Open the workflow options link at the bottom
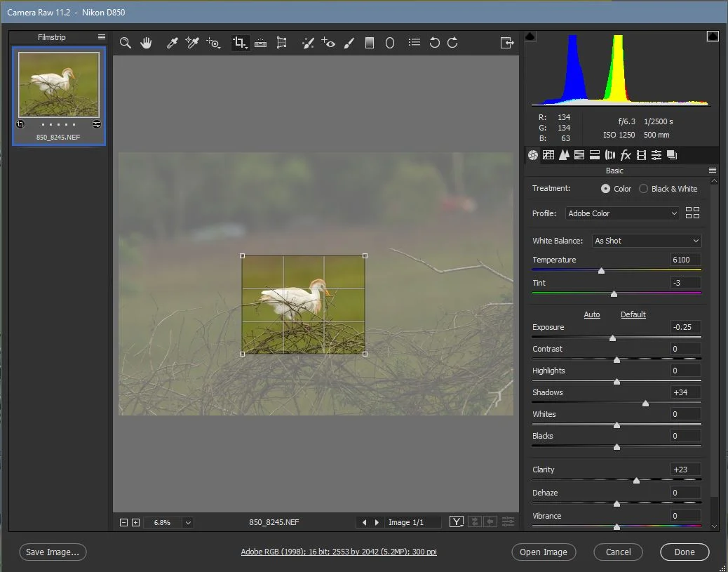The width and height of the screenshot is (728, 572). point(338,552)
